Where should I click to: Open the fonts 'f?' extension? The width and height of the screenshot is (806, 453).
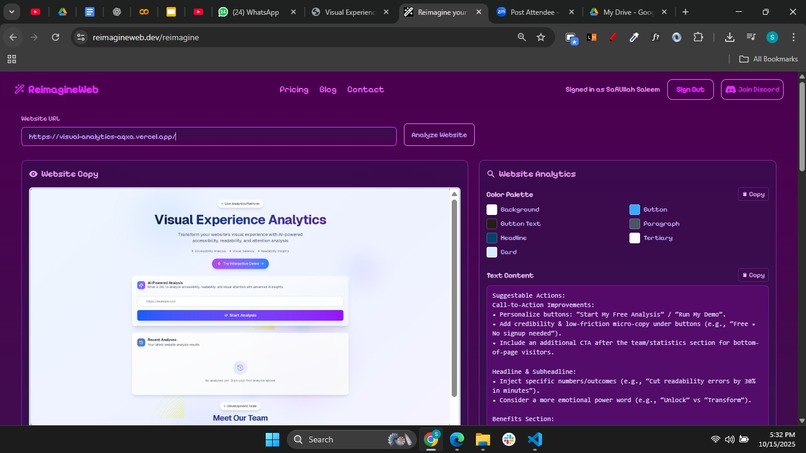tap(655, 37)
